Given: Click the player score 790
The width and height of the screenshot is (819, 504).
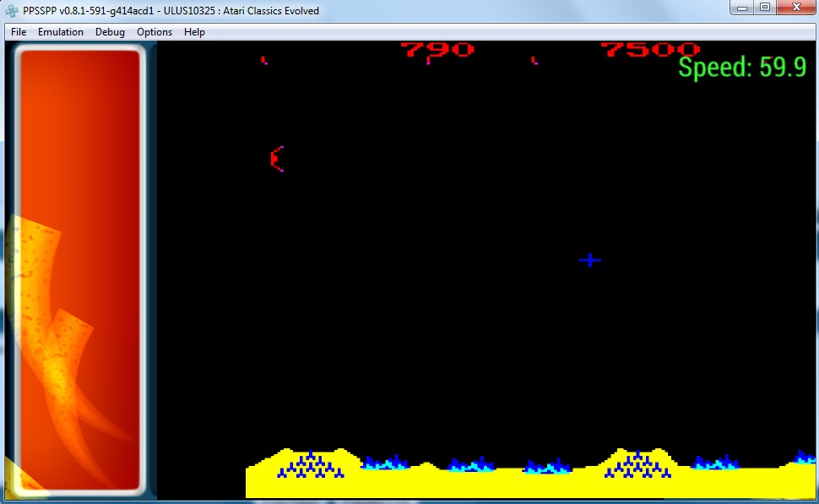Looking at the screenshot, I should pos(437,49).
